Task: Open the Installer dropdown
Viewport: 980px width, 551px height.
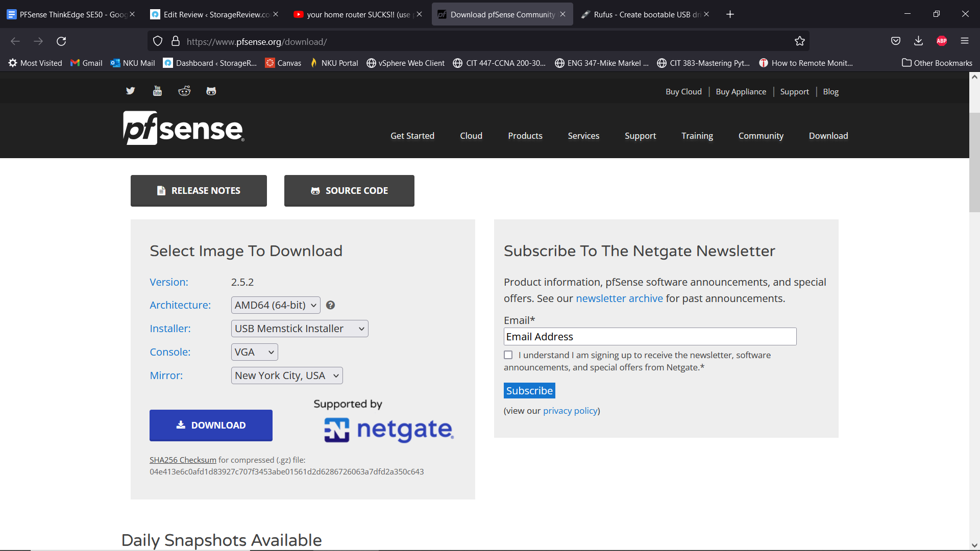Action: (300, 329)
